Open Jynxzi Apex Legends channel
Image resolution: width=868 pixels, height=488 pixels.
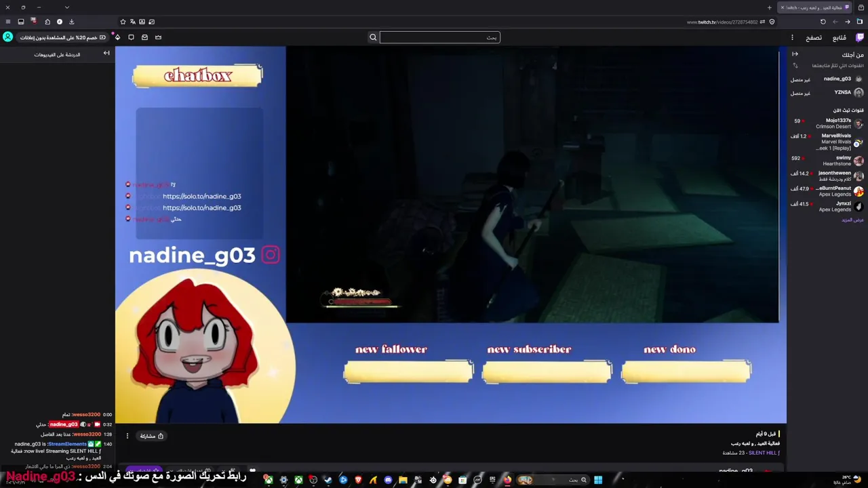click(827, 207)
